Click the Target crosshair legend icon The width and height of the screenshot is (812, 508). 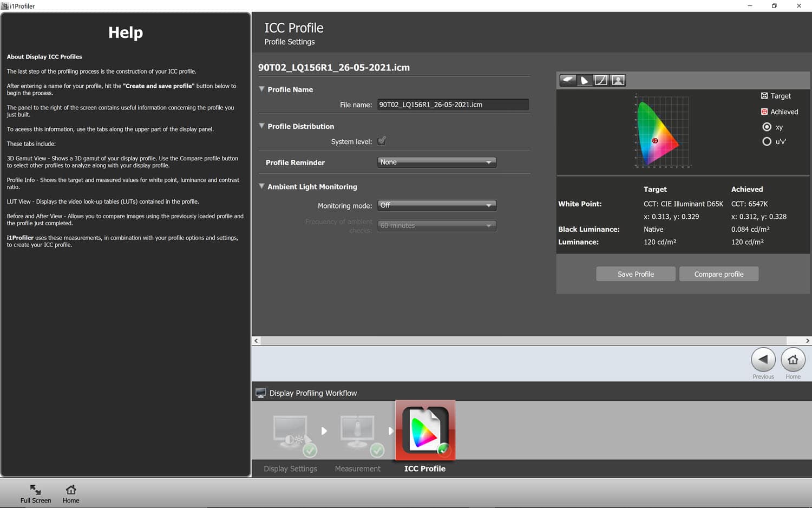click(764, 96)
